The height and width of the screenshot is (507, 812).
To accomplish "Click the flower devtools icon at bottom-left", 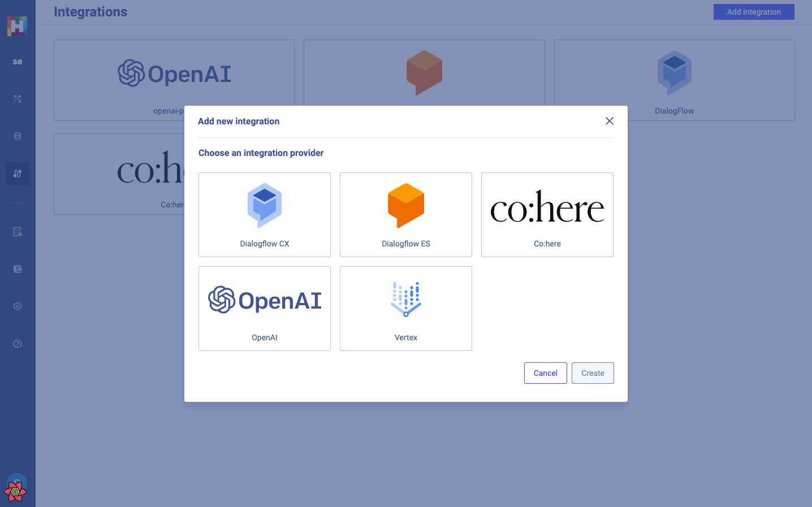I will tap(15, 492).
